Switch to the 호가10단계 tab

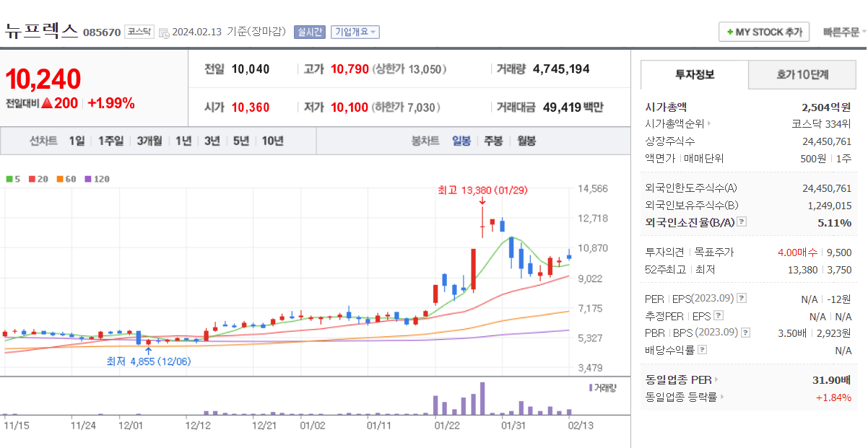[x=802, y=74]
